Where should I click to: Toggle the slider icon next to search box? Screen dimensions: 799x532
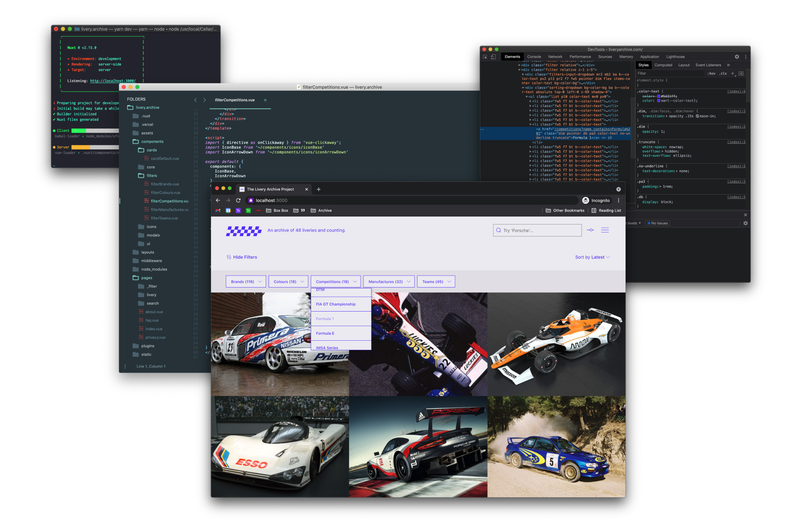pos(590,230)
